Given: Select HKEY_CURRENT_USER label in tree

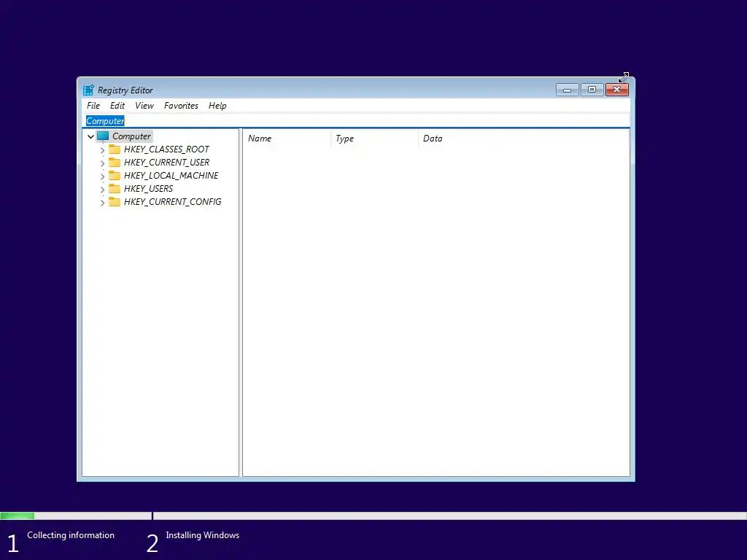Looking at the screenshot, I should click(x=166, y=163).
